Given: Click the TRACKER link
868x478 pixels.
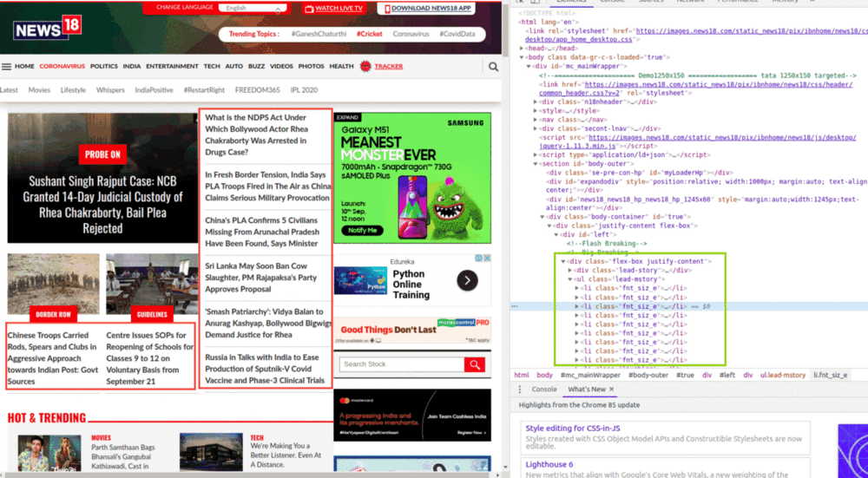Looking at the screenshot, I should 389,67.
